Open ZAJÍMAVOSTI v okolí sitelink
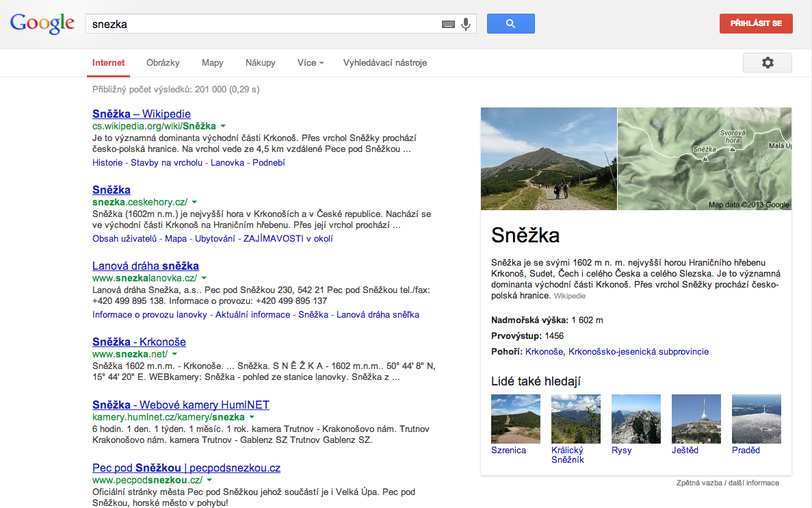Image resolution: width=812 pixels, height=508 pixels. tap(288, 238)
